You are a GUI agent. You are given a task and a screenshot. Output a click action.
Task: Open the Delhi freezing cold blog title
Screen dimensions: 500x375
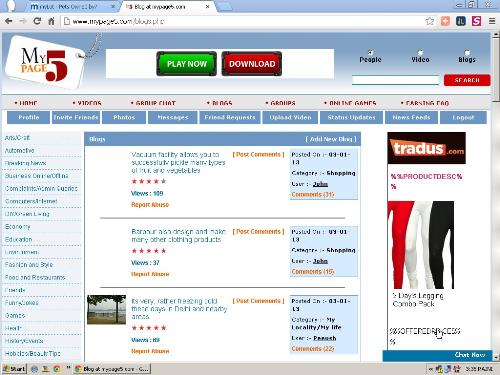coord(179,309)
